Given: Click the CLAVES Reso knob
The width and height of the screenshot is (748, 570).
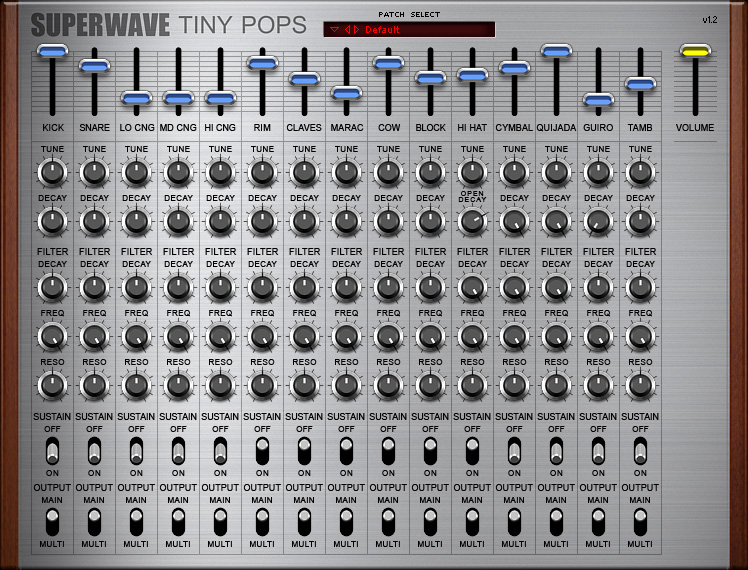Looking at the screenshot, I should (304, 385).
